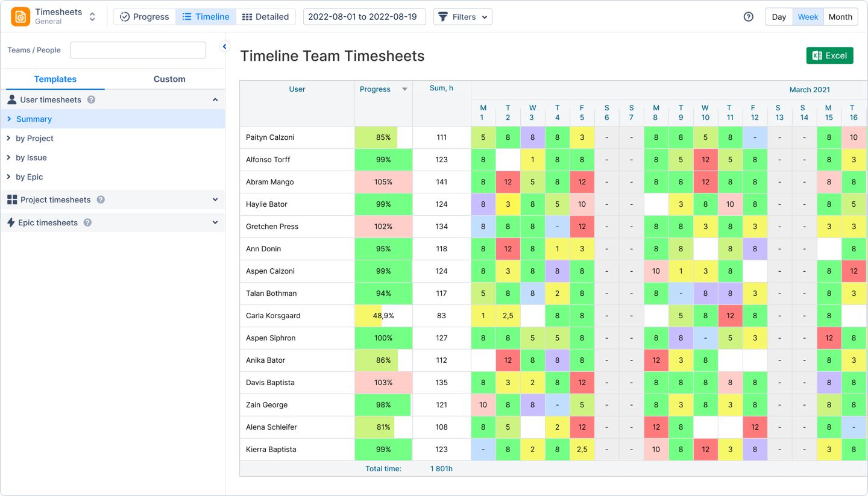Select user Aspen Siphron
Image resolution: width=868 pixels, height=496 pixels.
(271, 338)
